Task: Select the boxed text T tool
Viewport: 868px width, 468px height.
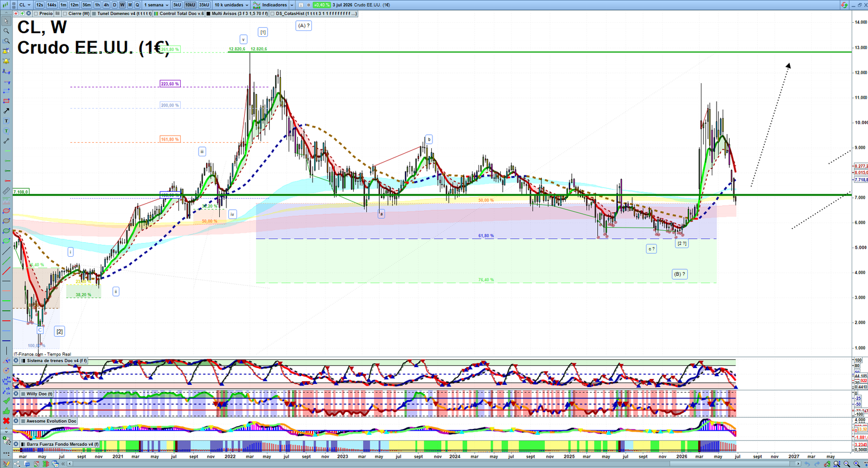Action: pos(7,121)
